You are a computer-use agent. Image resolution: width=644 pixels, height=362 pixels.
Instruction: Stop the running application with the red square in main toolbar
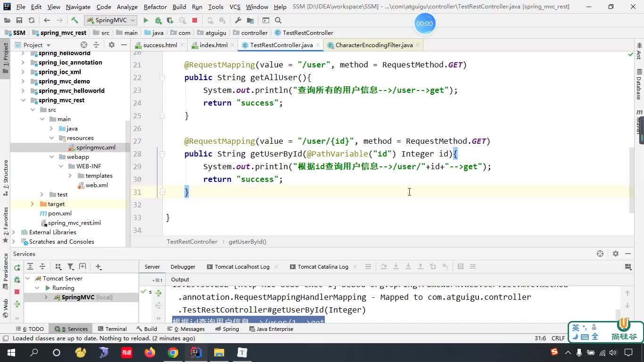coord(194,20)
